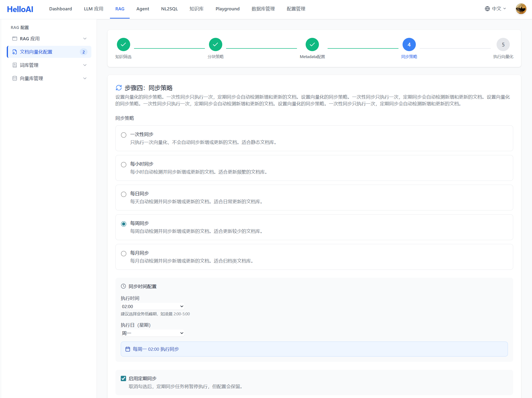Click the 知识筛选 completed step circle

tap(123, 45)
